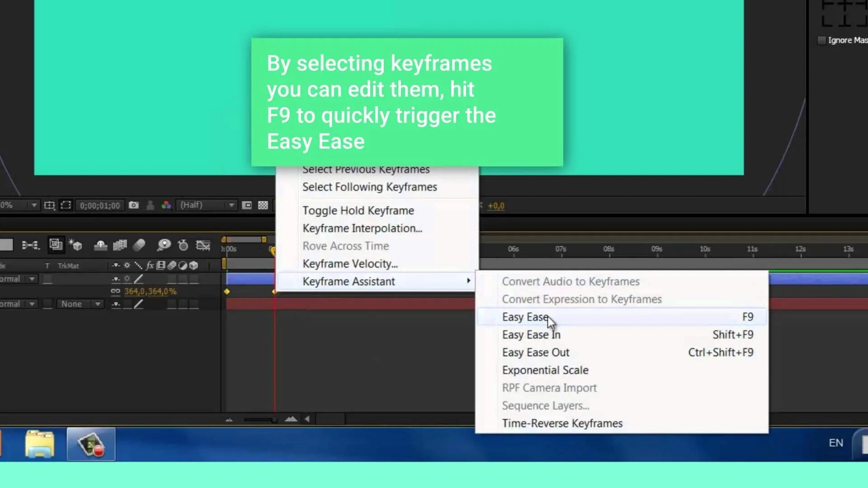Choose Easy Ease from the submenu
This screenshot has height=488, width=868.
point(525,317)
